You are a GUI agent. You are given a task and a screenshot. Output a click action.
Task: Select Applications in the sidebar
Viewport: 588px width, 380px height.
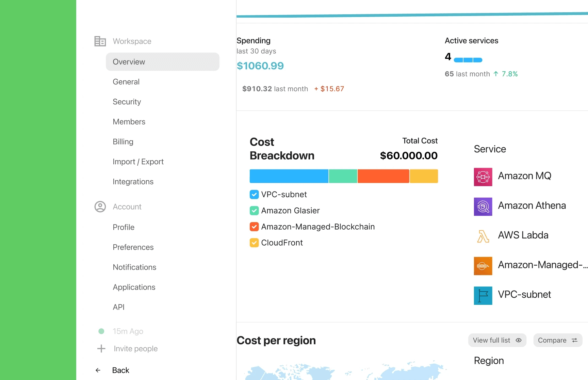134,287
